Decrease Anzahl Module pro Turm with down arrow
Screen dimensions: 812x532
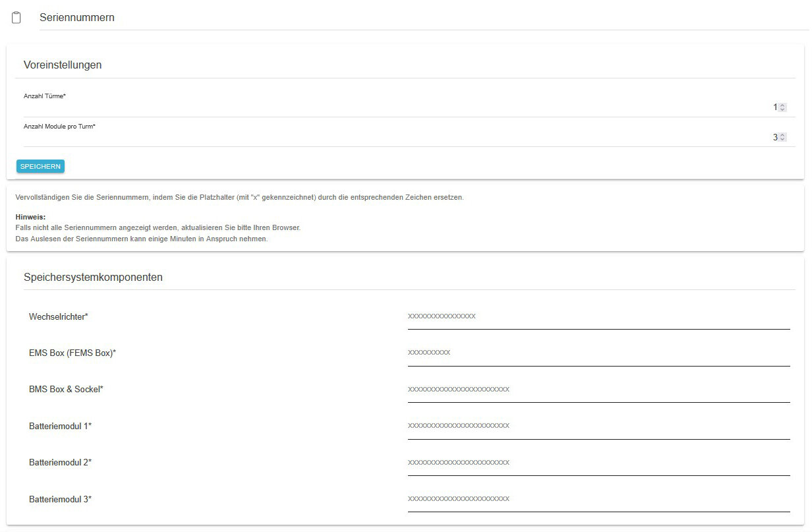782,140
